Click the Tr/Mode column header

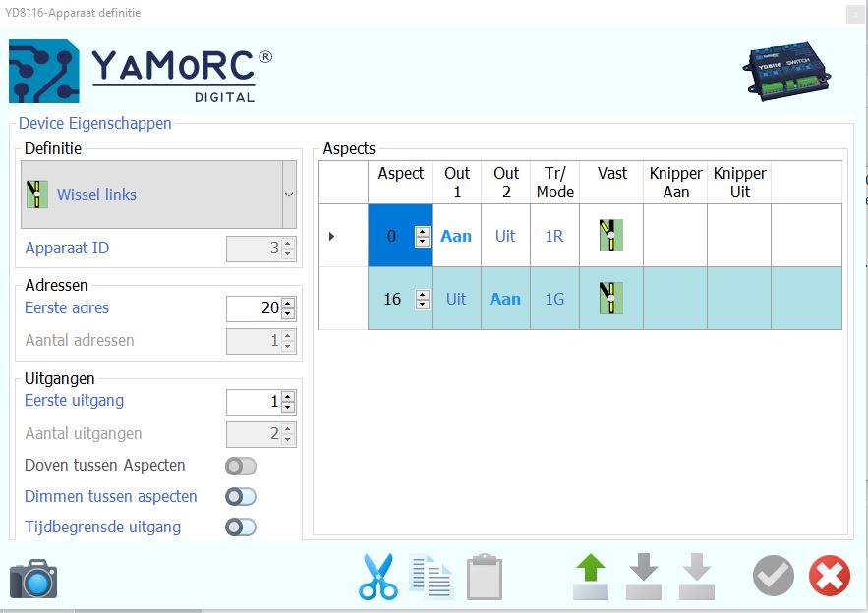click(x=554, y=183)
